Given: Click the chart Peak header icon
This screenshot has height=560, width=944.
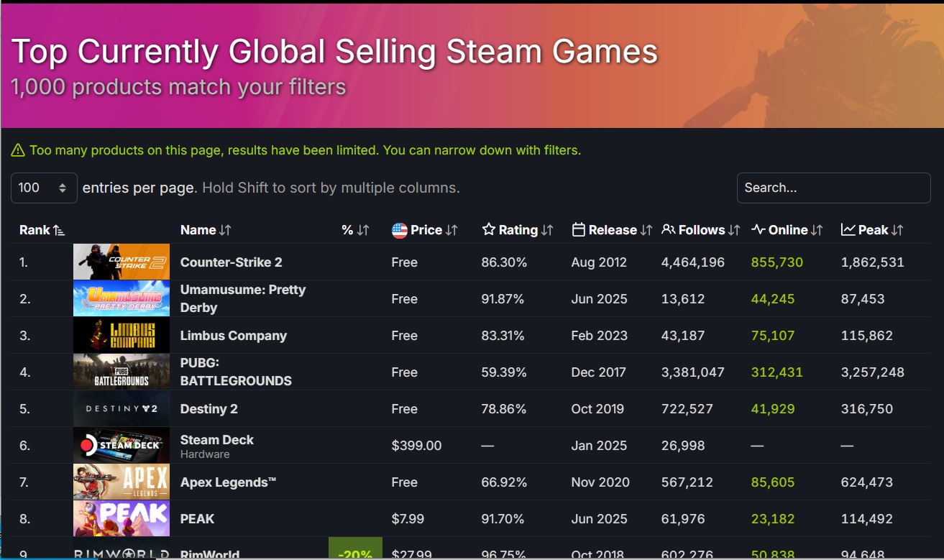Looking at the screenshot, I should tap(848, 230).
